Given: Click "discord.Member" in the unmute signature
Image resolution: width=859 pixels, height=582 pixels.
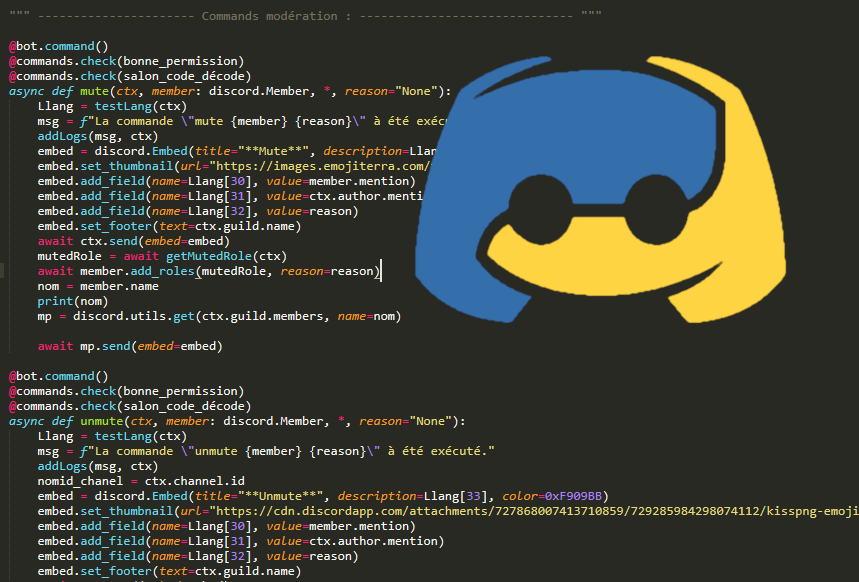Looking at the screenshot, I should 273,421.
